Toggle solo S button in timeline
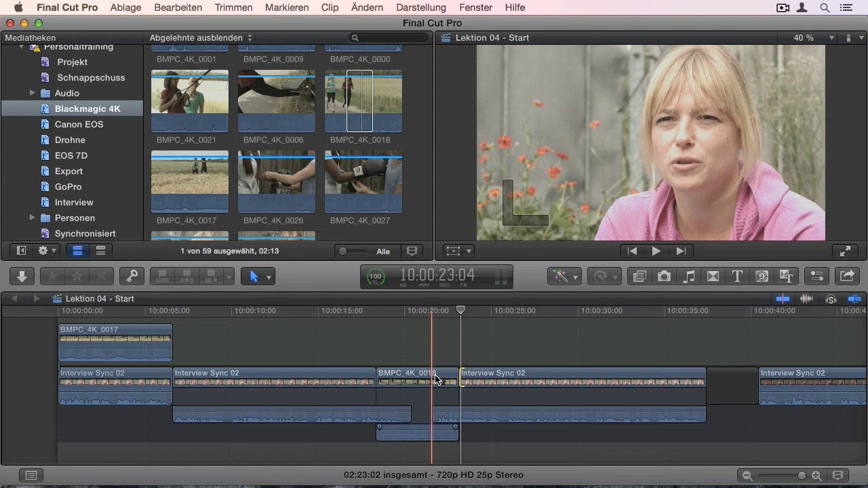 click(x=831, y=299)
